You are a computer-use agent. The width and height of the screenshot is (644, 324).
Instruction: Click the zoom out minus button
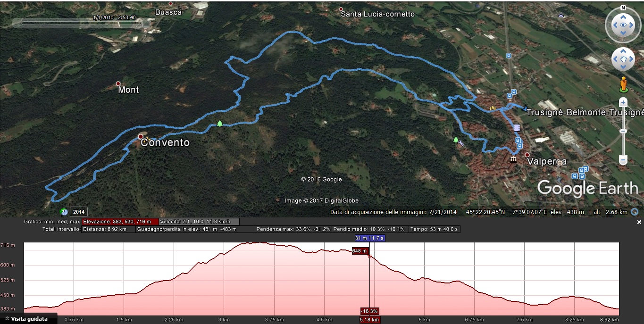623,161
